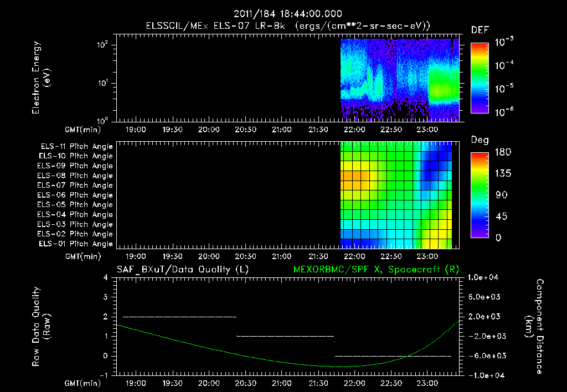Click the 23:00 tick under the pitch angle panel

427,256
